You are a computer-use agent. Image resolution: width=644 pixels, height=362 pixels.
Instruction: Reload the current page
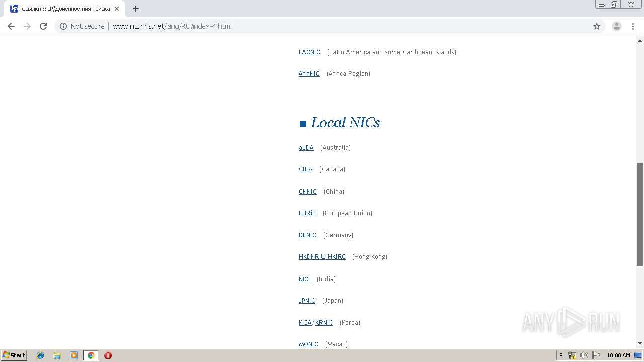(43, 26)
